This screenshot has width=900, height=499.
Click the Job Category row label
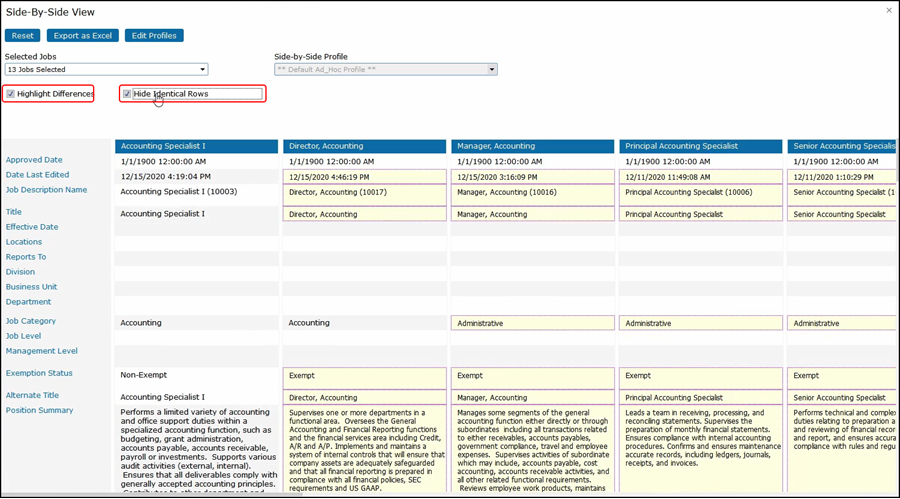31,321
